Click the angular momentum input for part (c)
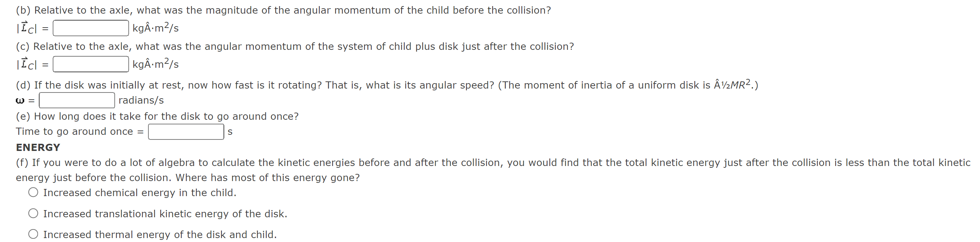This screenshot has height=242, width=980. click(x=91, y=64)
